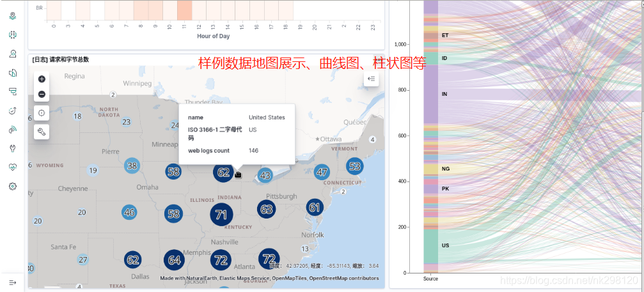
Task: Select the ID source node in Sankey chart
Action: pyautogui.click(x=431, y=58)
